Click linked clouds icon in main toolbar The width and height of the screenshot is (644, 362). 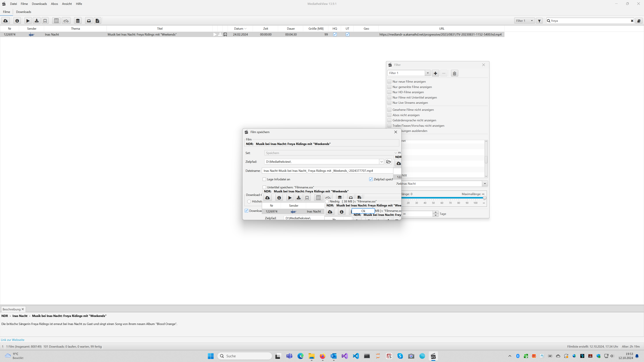click(x=66, y=21)
